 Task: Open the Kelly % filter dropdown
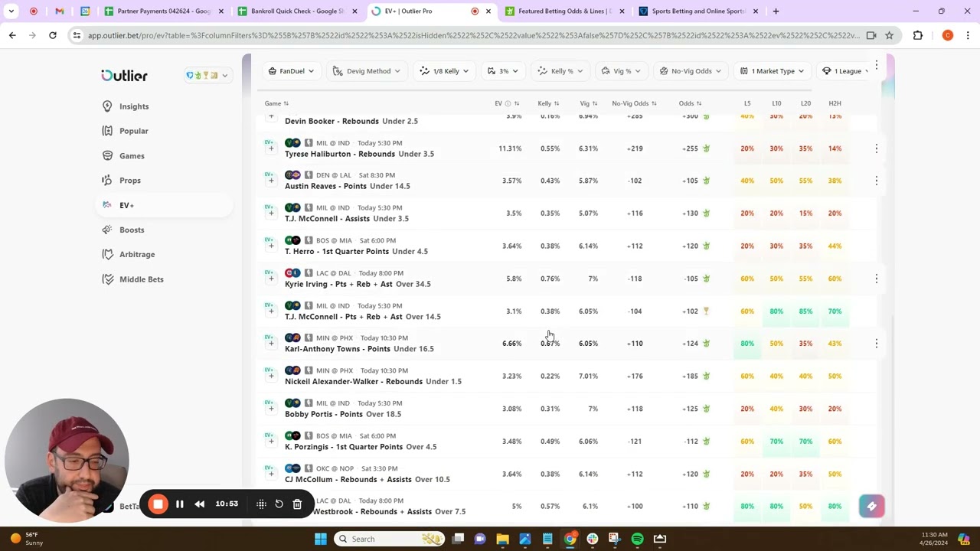[560, 71]
